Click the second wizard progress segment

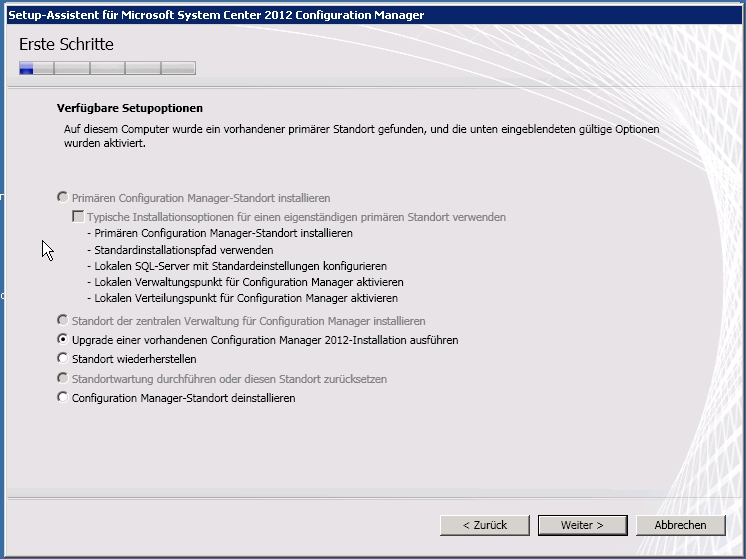pos(71,68)
